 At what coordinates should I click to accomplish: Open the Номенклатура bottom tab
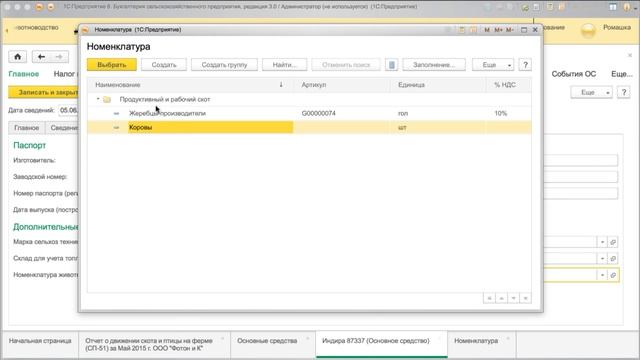[482, 344]
